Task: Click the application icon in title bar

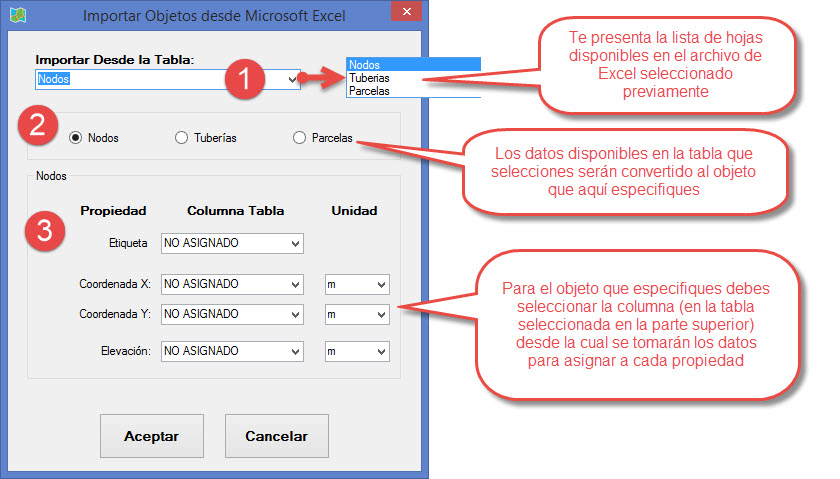Action: point(18,15)
